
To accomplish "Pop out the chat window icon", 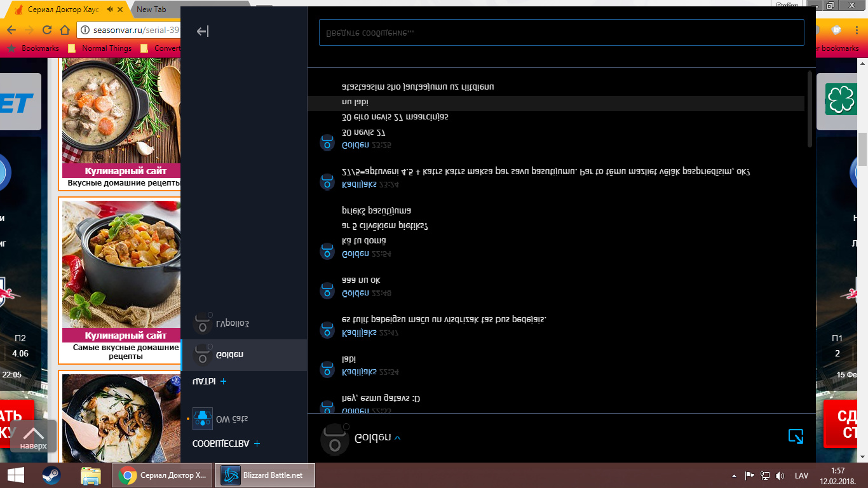I will point(796,437).
